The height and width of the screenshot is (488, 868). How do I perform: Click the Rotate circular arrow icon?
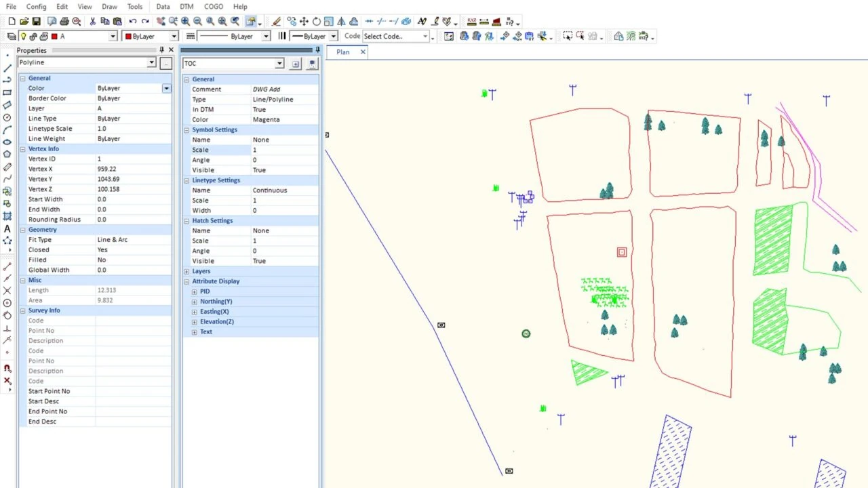316,22
